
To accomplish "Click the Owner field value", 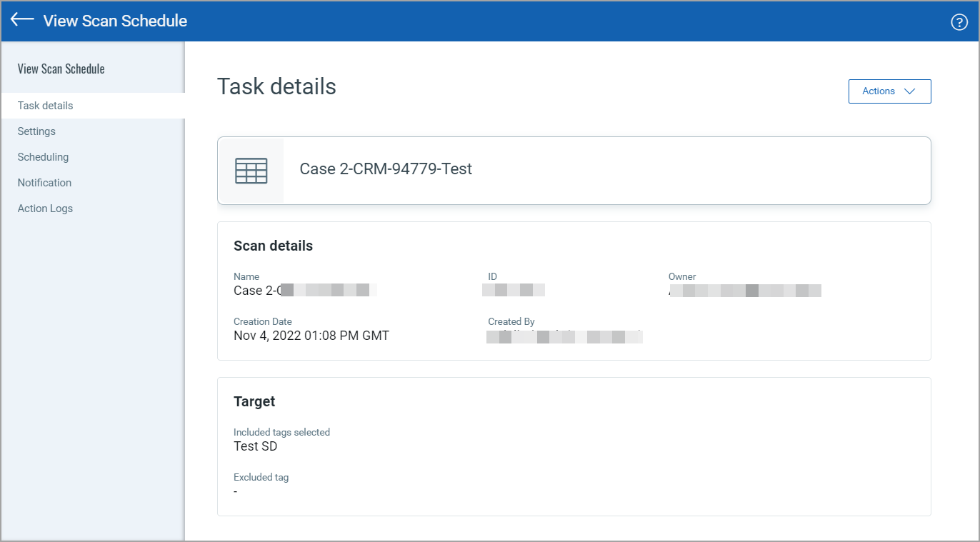I will (744, 291).
